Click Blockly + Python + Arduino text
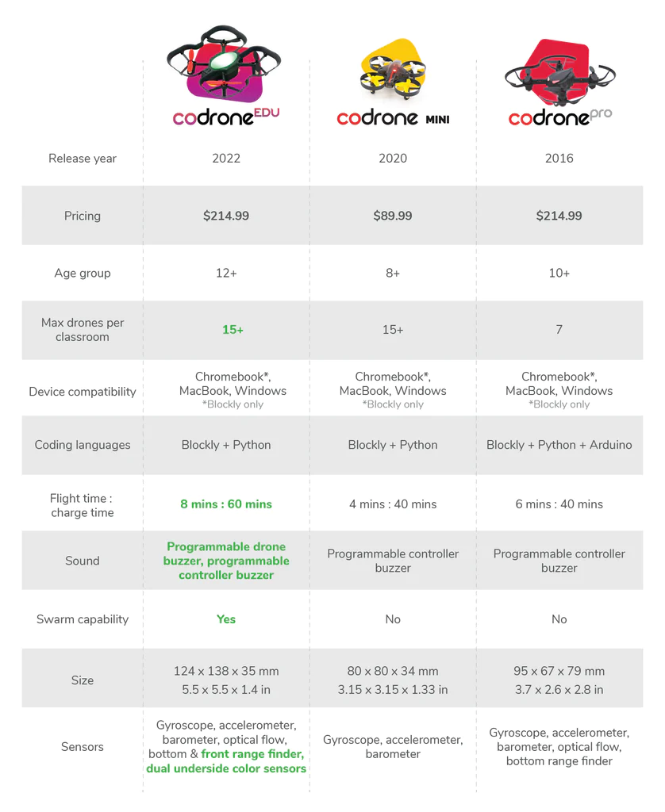 point(559,445)
